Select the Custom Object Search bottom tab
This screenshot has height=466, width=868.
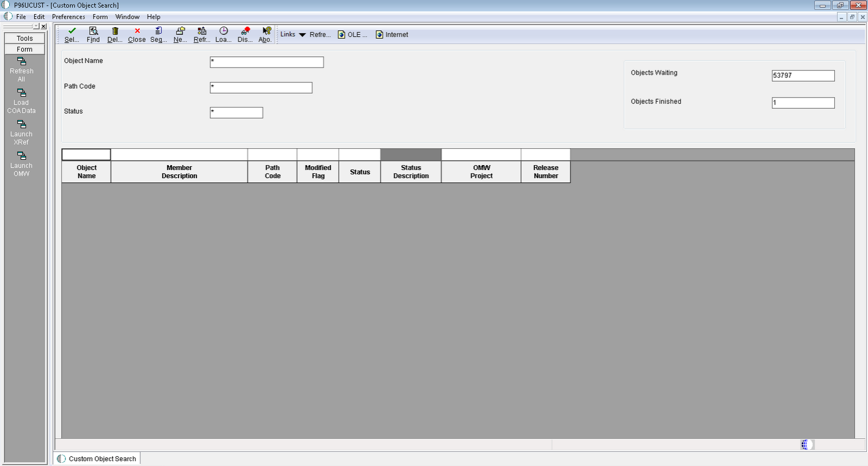point(97,458)
